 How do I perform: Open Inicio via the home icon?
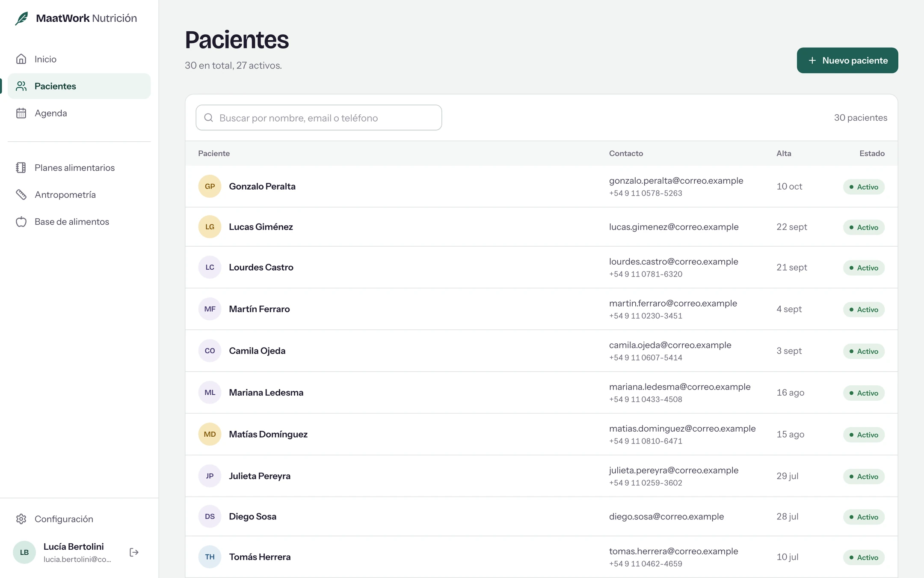pos(21,59)
